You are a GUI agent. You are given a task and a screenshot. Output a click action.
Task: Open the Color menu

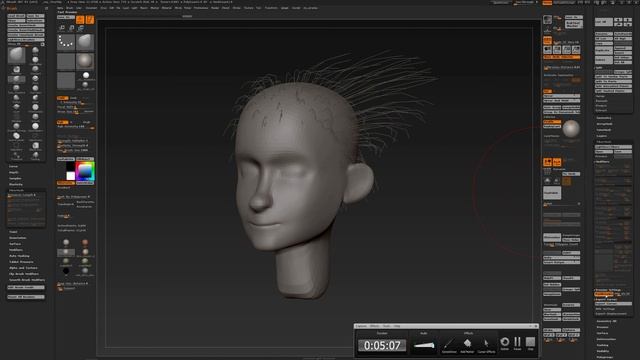pos(79,8)
